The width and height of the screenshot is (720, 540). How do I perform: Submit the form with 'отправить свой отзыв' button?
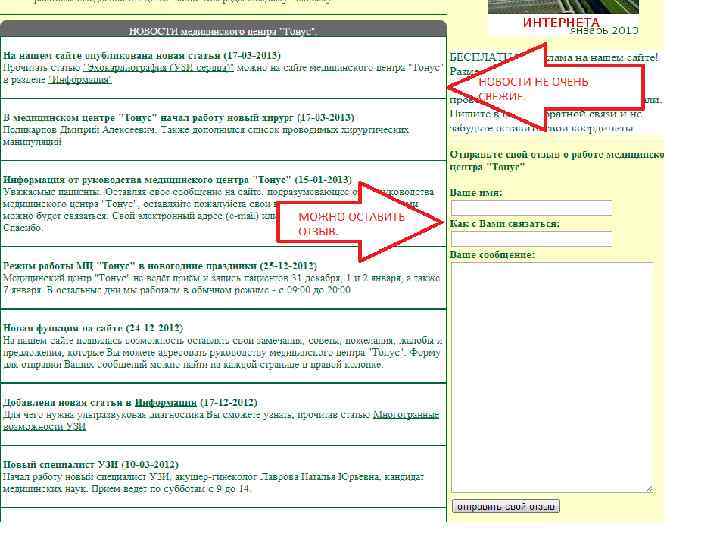(506, 506)
